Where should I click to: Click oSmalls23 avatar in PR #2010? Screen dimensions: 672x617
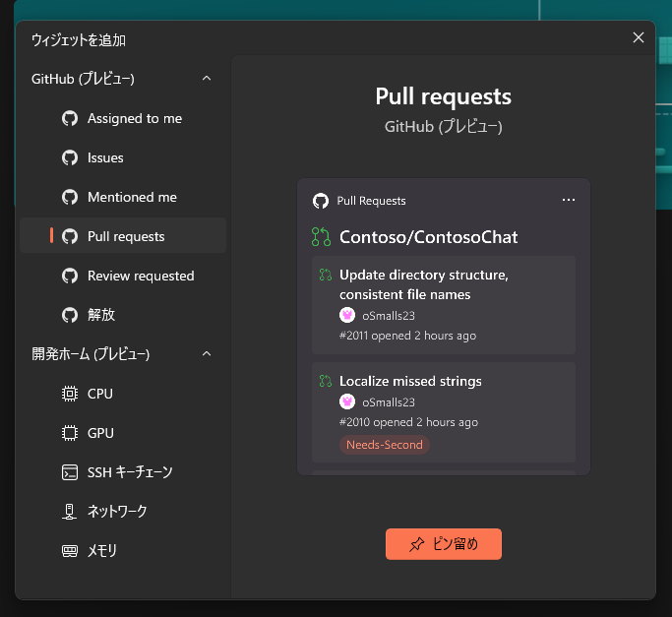347,401
